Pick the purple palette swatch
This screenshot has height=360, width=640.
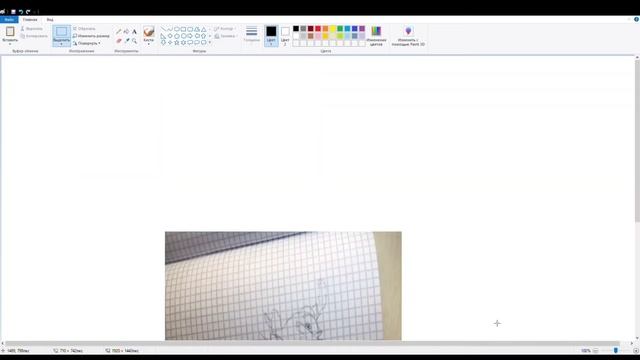coord(362,29)
